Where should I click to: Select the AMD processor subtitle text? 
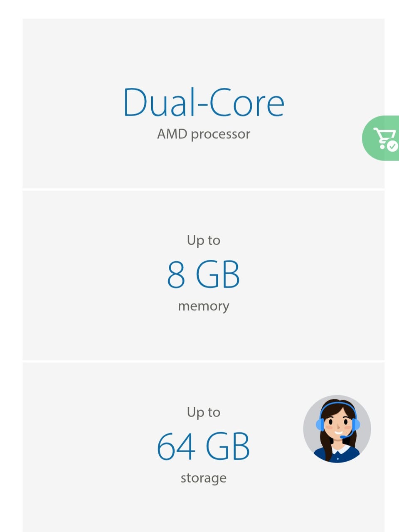(204, 134)
